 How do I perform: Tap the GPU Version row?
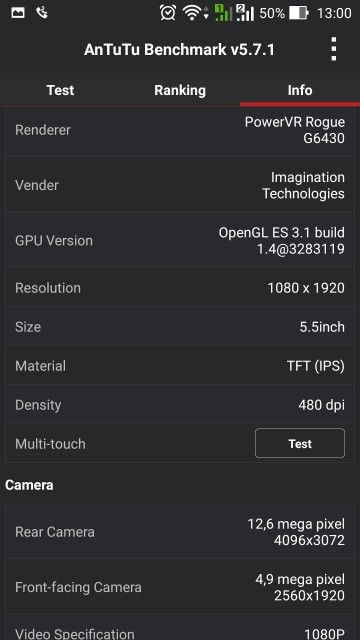[180, 240]
